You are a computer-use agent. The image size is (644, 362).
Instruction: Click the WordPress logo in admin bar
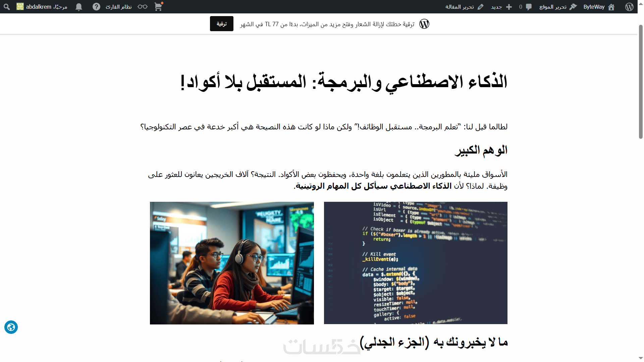pos(629,7)
